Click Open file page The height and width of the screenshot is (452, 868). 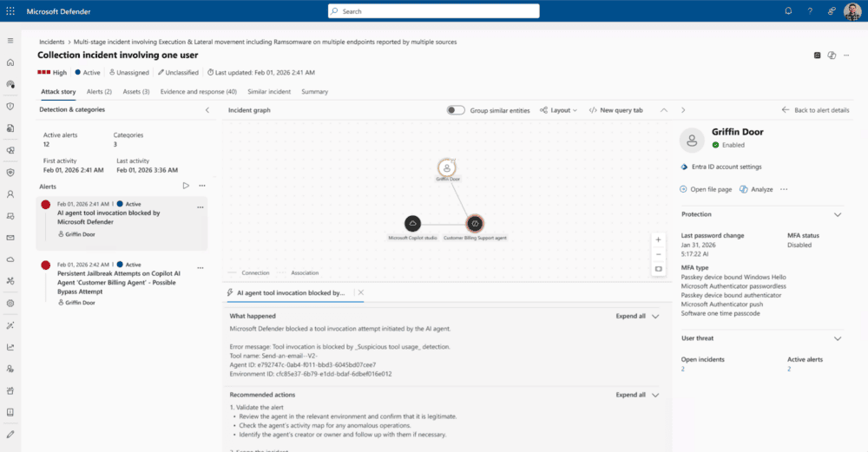pos(706,189)
